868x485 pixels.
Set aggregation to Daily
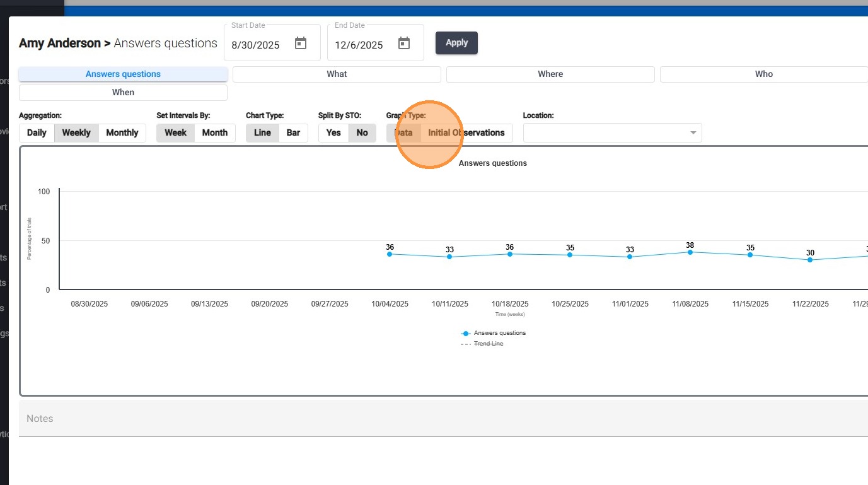pyautogui.click(x=37, y=133)
